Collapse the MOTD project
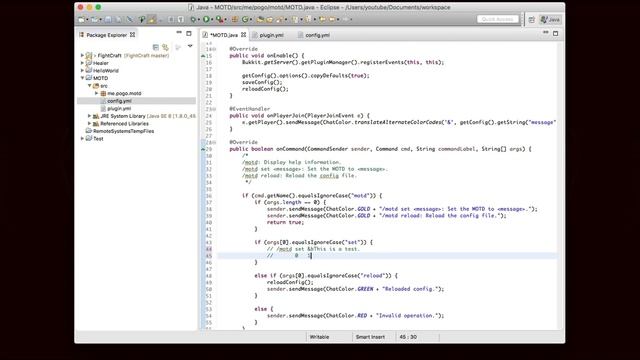Viewport: 640px width, 360px height. [82, 78]
